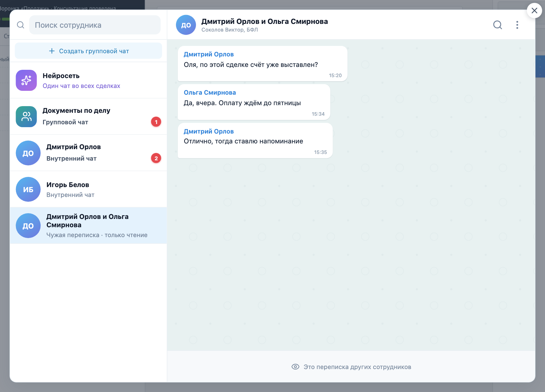
Task: Click header title 'Дмитрий Орлов и Ольга Смирнова'
Action: click(x=265, y=21)
